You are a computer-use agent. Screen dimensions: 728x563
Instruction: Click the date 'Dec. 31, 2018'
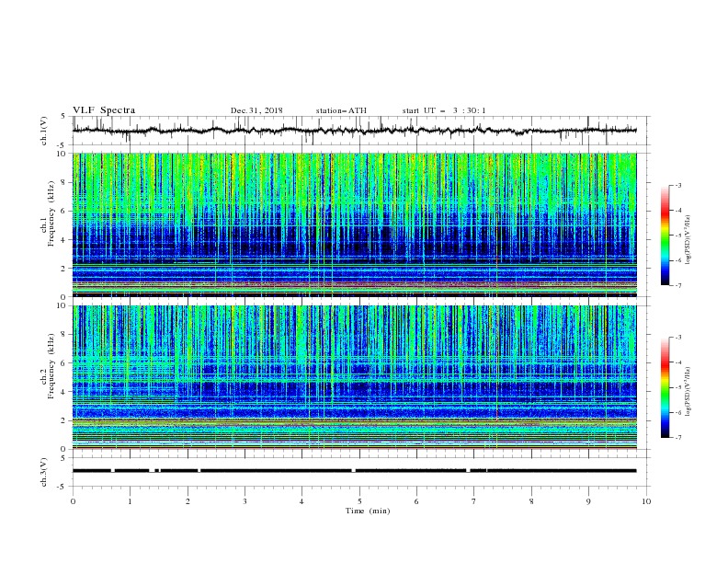(x=256, y=110)
